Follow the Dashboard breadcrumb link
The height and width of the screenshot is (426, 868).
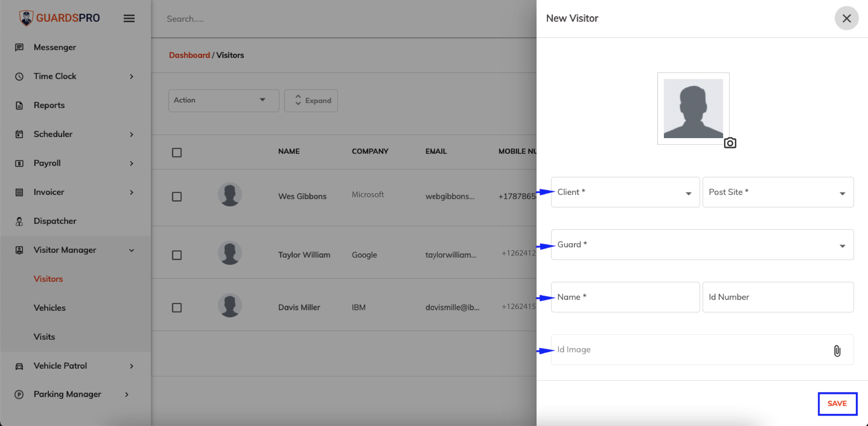point(189,55)
